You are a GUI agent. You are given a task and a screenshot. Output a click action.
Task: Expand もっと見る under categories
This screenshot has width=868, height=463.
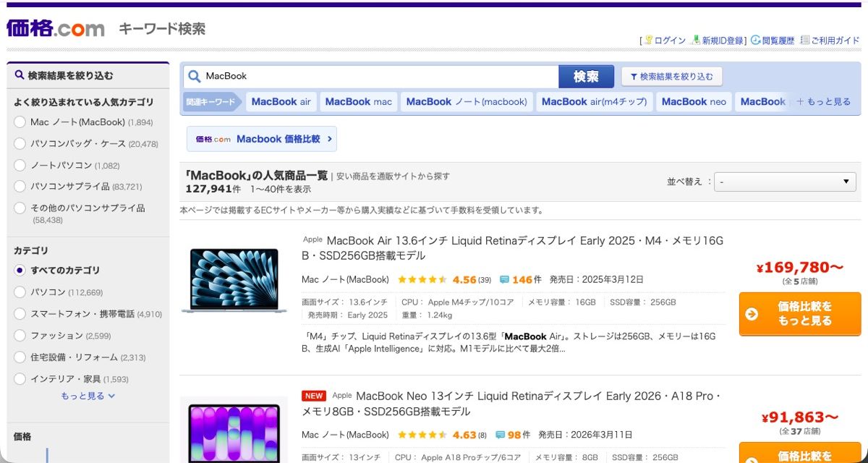pos(88,396)
